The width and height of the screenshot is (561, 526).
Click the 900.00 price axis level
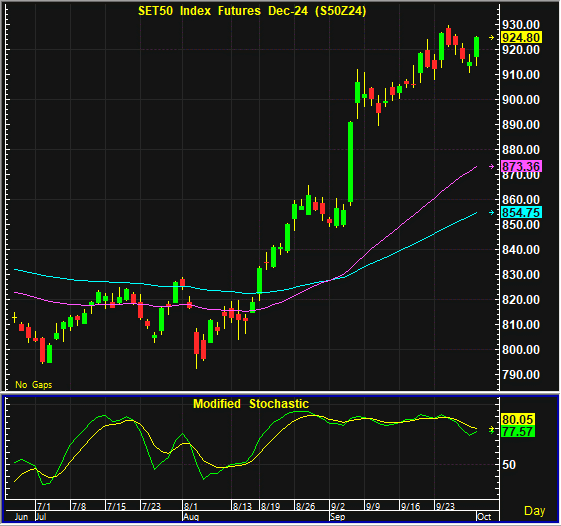point(521,99)
